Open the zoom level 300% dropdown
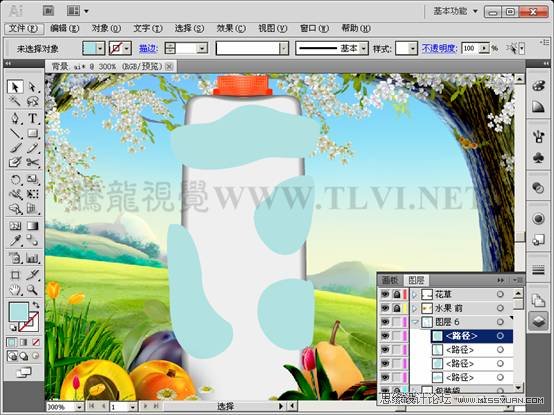 click(79, 407)
